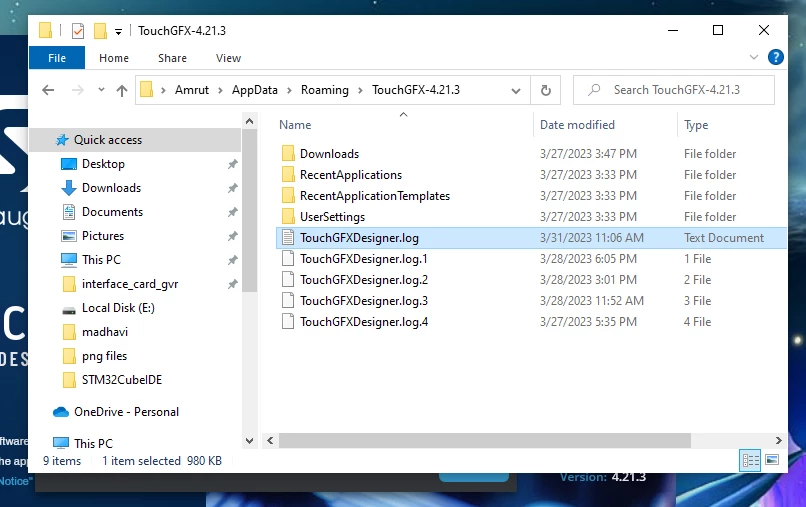Click the navigation pane scroll up arrow

click(249, 121)
